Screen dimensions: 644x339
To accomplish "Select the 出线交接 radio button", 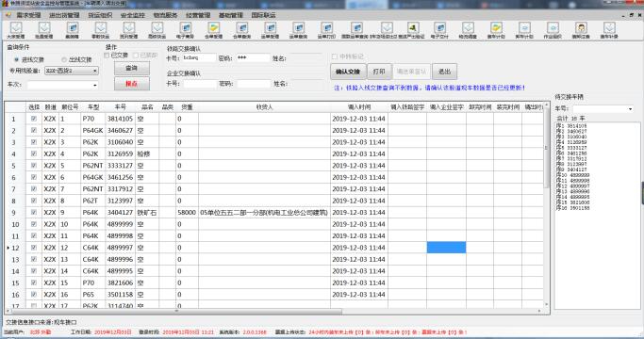I will coord(64,60).
